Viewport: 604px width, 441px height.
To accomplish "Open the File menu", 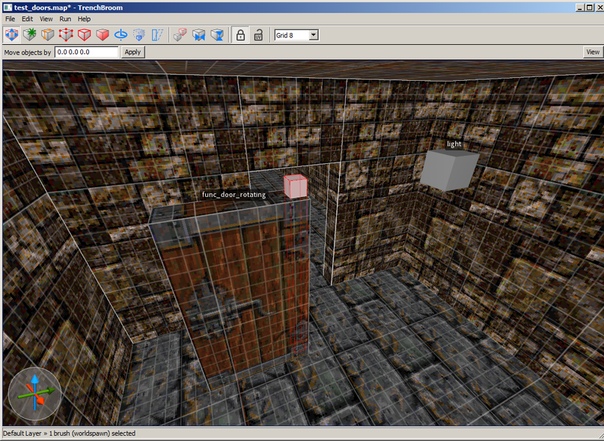I will pyautogui.click(x=10, y=19).
